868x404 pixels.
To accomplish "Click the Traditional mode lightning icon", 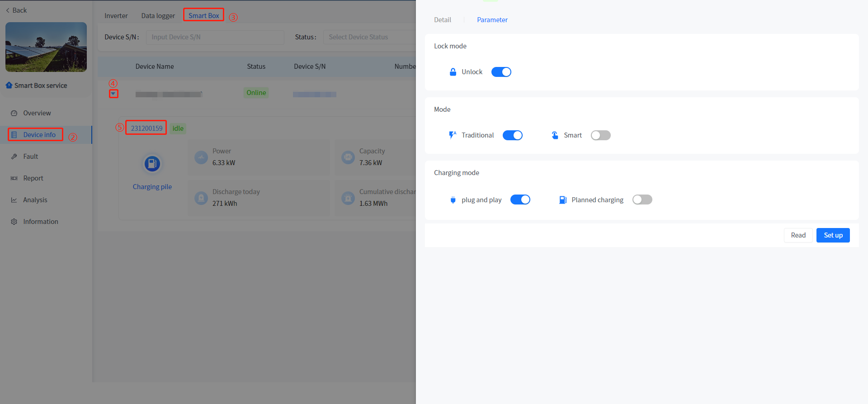I will point(452,135).
